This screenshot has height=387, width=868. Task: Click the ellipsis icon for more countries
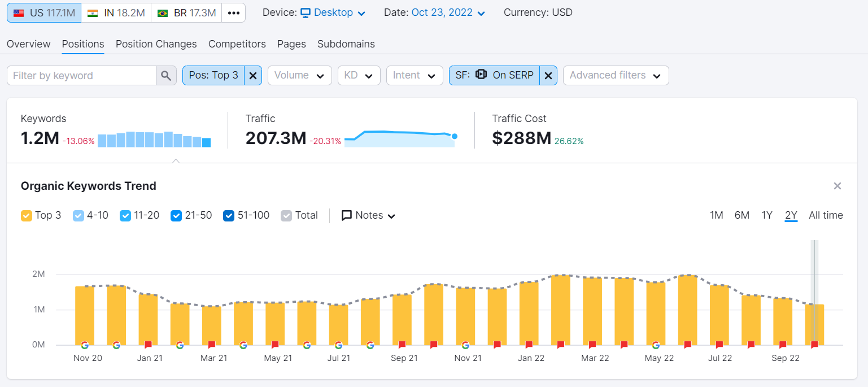click(x=234, y=12)
